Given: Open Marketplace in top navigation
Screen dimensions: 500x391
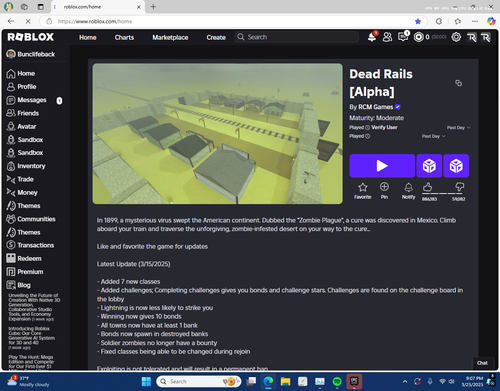Looking at the screenshot, I should click(x=170, y=37).
